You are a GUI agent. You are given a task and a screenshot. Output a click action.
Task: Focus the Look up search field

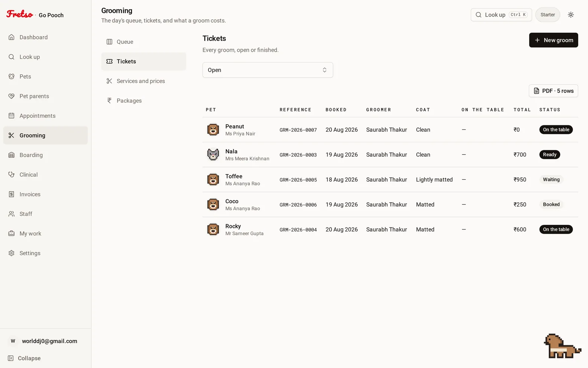501,15
